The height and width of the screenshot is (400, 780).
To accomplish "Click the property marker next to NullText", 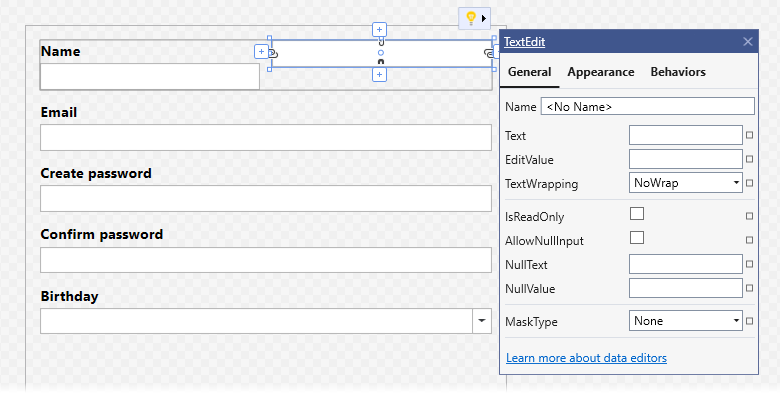I will 749,264.
